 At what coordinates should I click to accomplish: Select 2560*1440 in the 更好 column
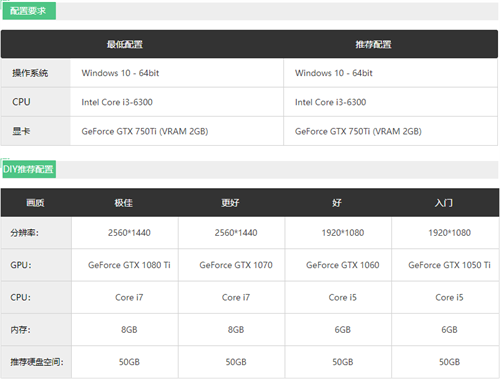pyautogui.click(x=236, y=233)
